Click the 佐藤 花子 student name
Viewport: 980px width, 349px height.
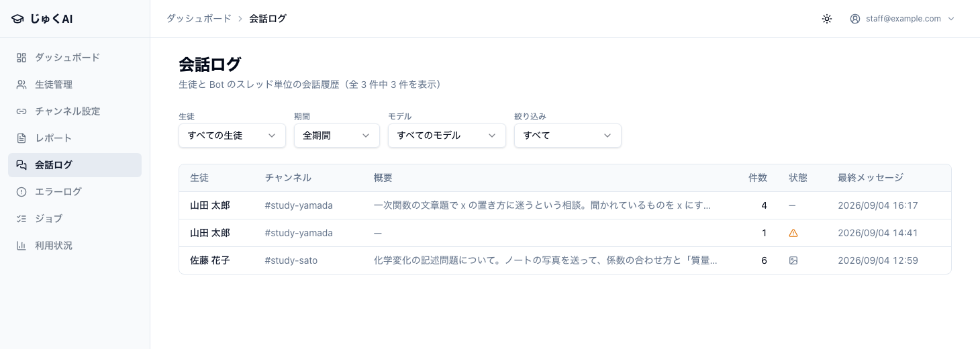(210, 260)
